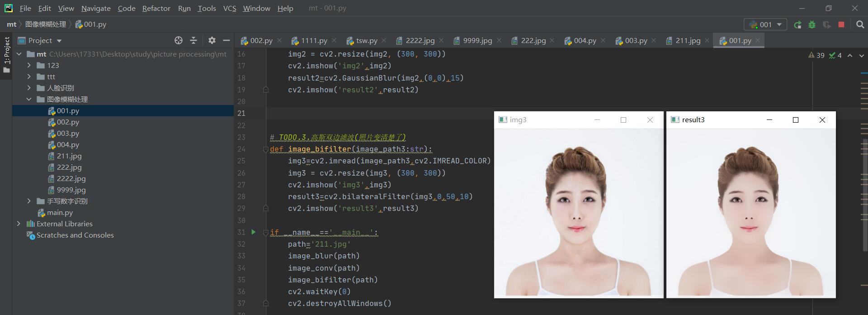Start debugging with the bug icon
The height and width of the screenshot is (315, 868).
pyautogui.click(x=812, y=25)
